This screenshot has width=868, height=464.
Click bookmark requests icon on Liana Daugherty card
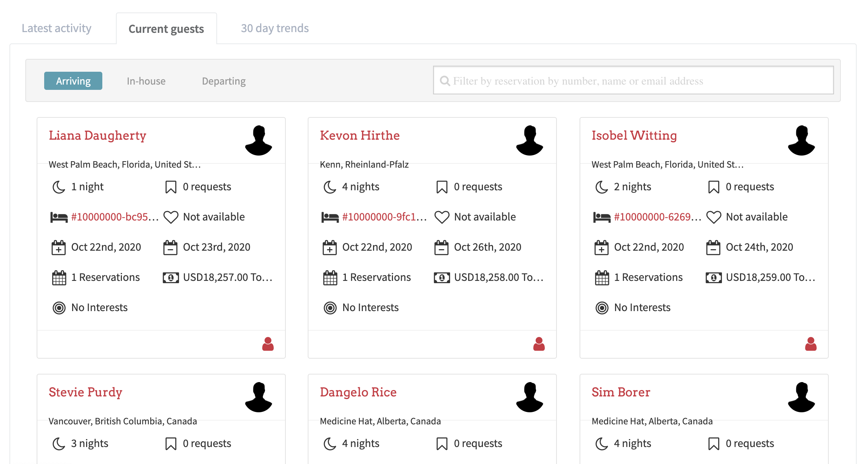coord(171,187)
